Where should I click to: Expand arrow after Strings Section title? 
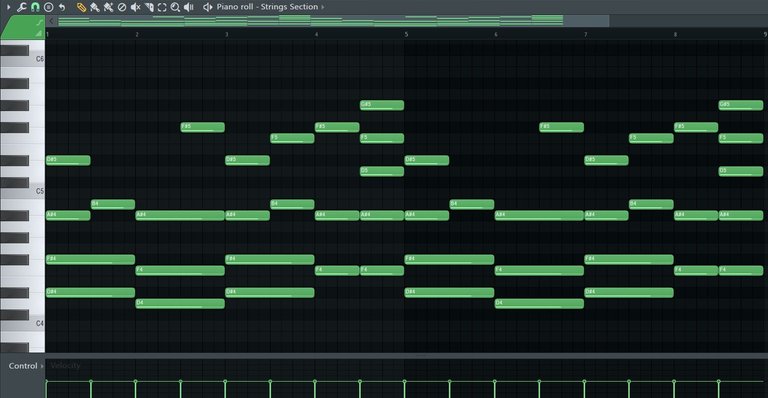point(322,7)
